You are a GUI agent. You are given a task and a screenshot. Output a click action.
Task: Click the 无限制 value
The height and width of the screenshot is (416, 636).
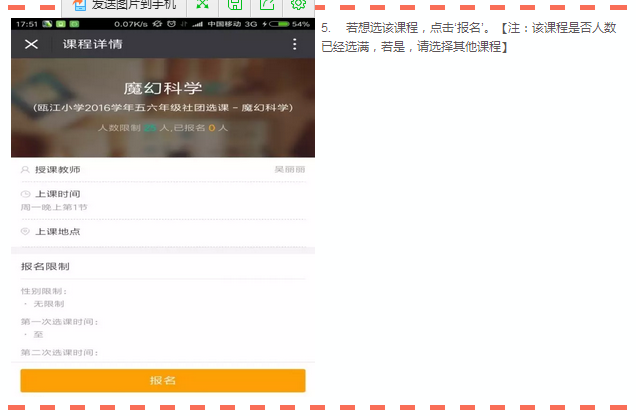click(x=49, y=304)
